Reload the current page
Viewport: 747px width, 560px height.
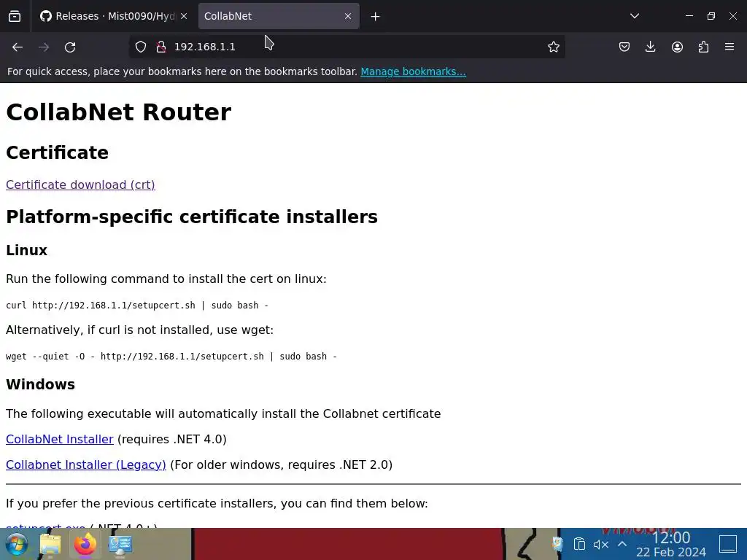tap(70, 47)
